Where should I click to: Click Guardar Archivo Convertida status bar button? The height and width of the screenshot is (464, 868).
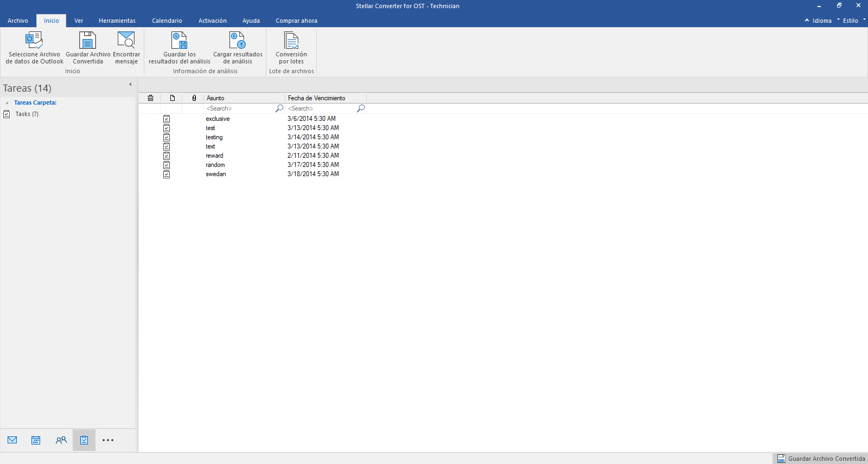click(821, 459)
